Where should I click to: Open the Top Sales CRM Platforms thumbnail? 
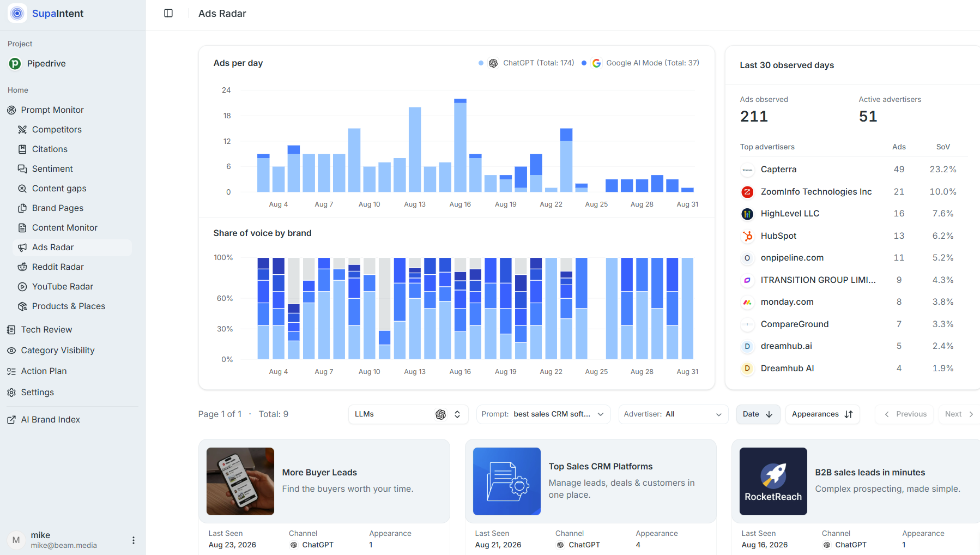[507, 481]
